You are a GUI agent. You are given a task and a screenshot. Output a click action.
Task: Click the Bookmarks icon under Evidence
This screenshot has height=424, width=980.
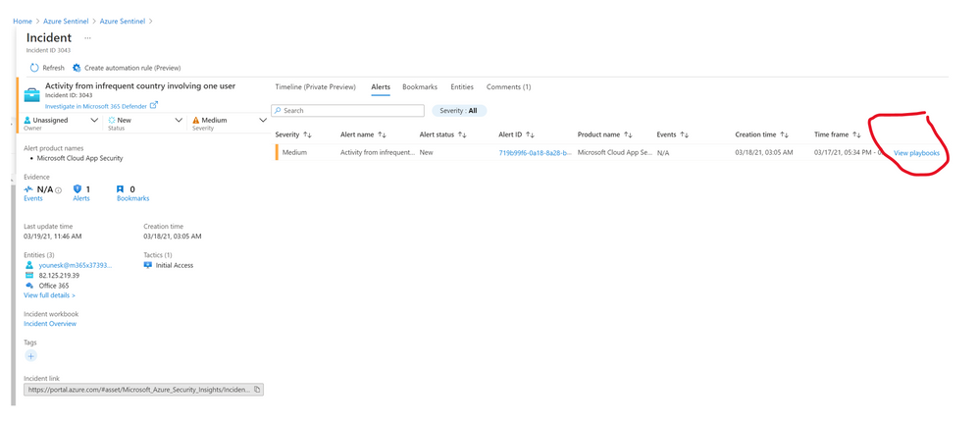(121, 189)
